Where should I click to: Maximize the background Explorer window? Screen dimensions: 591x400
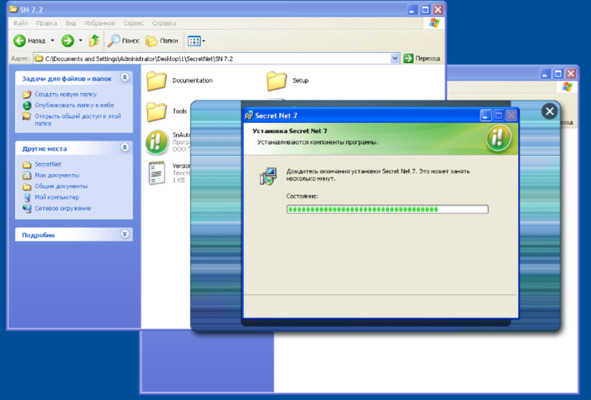tap(558, 74)
